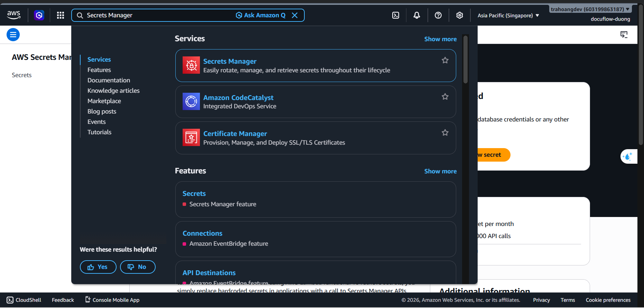Open the help question mark icon
Screen dimensions: 644x308
tap(438, 15)
